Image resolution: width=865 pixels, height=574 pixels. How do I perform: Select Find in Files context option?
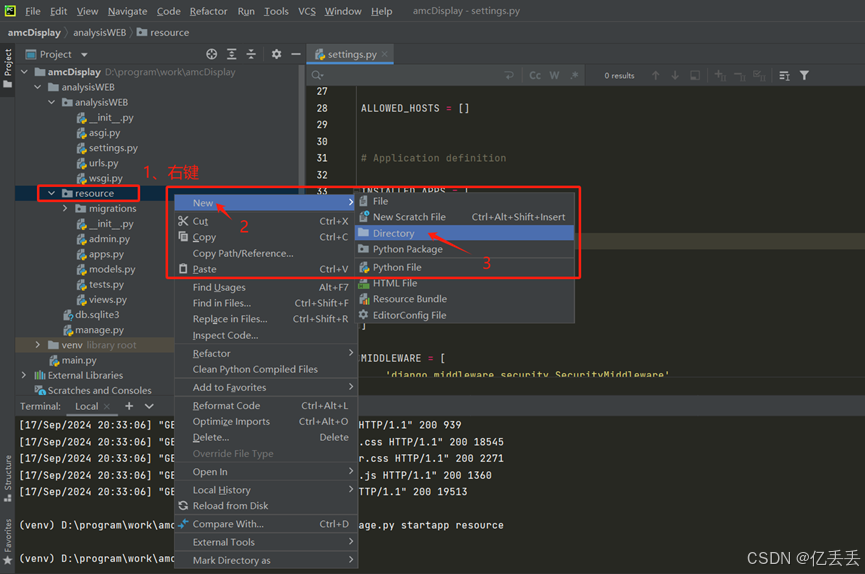(265, 303)
